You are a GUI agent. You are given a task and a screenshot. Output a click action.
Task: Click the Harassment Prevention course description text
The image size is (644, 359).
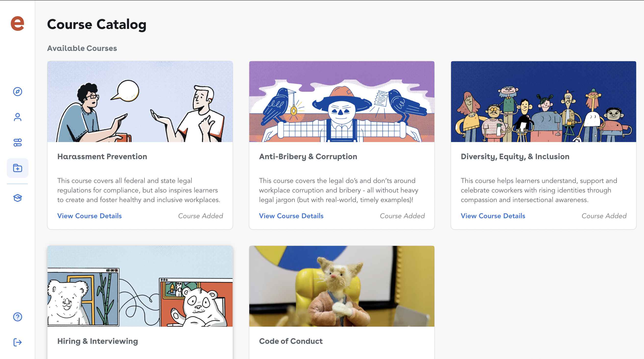coord(139,190)
